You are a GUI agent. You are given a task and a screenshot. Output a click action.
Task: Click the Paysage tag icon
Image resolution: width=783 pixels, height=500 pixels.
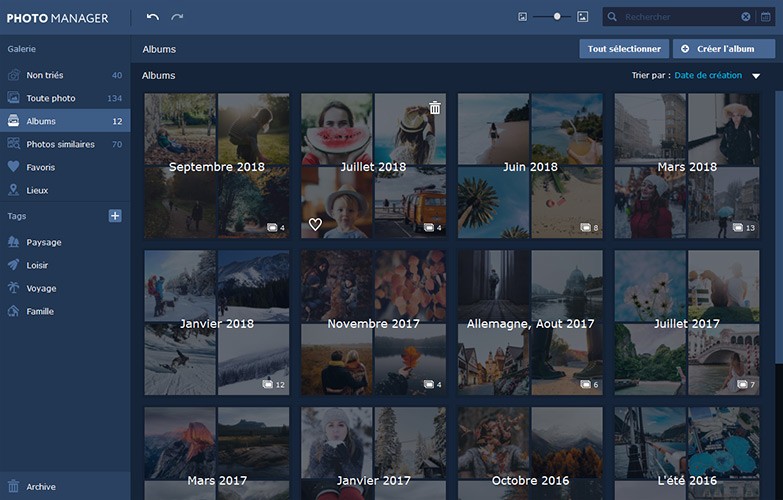pyautogui.click(x=13, y=242)
